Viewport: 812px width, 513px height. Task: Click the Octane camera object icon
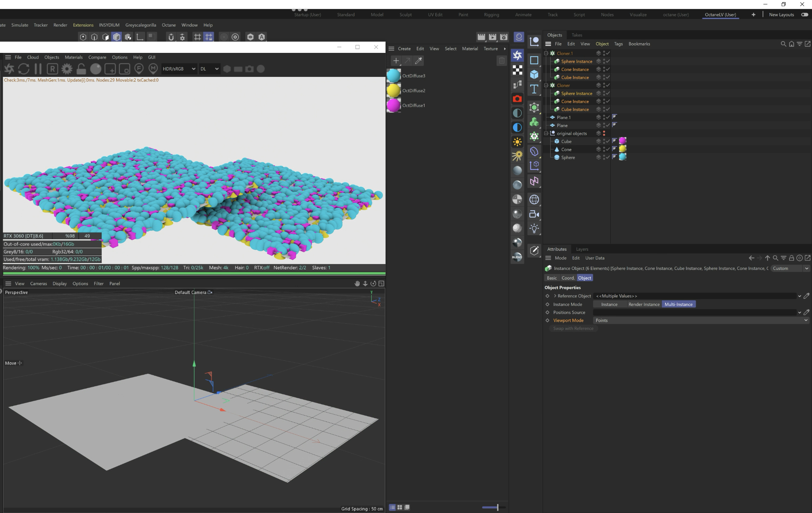pos(517,99)
